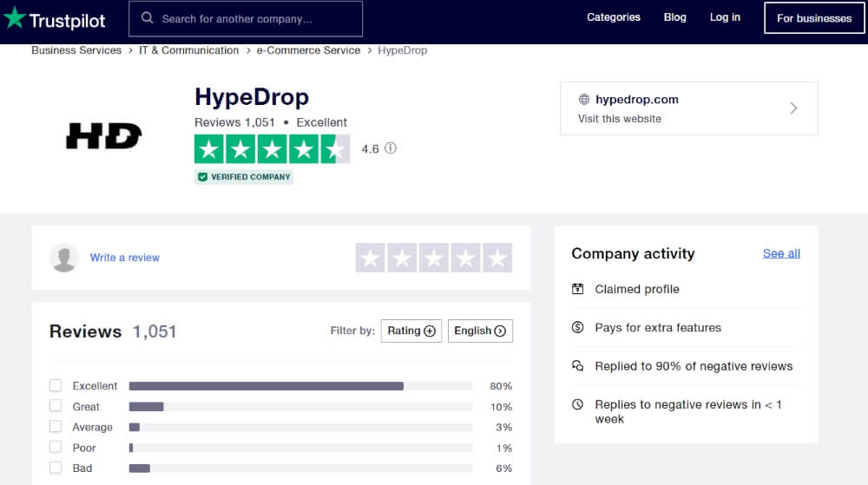The width and height of the screenshot is (868, 485).
Task: Click the 'Claimed profile' text
Action: coord(637,289)
